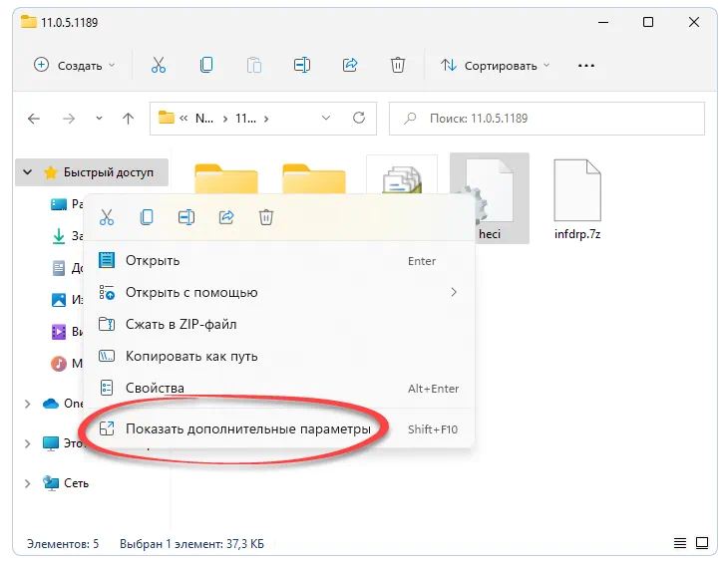Expand the OneDrive tree node
The height and width of the screenshot is (565, 728).
pyautogui.click(x=27, y=404)
